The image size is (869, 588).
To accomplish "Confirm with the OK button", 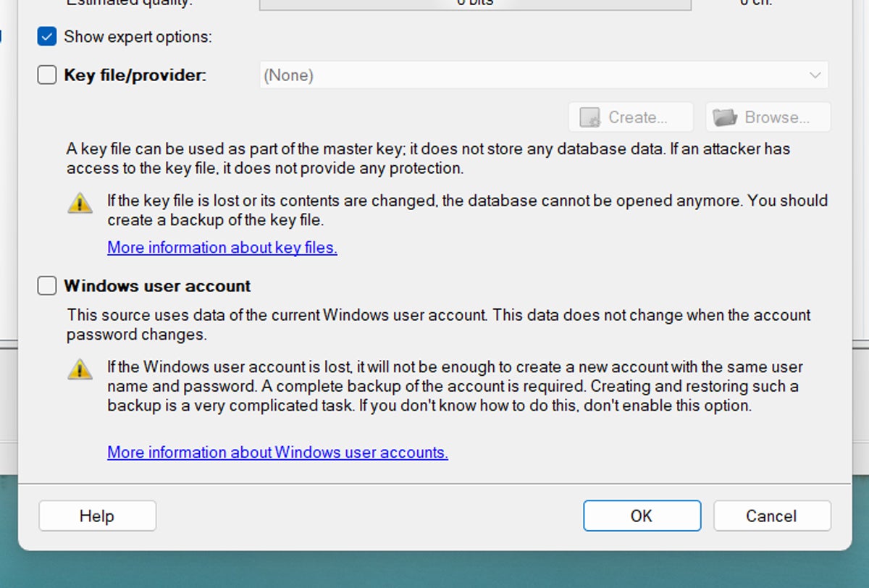I will (x=642, y=516).
